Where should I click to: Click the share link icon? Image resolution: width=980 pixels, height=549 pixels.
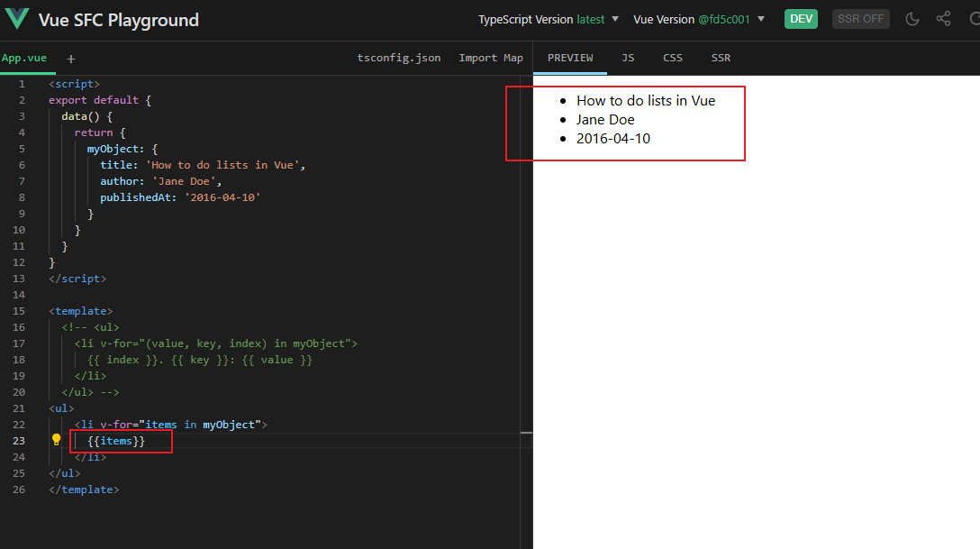943,19
